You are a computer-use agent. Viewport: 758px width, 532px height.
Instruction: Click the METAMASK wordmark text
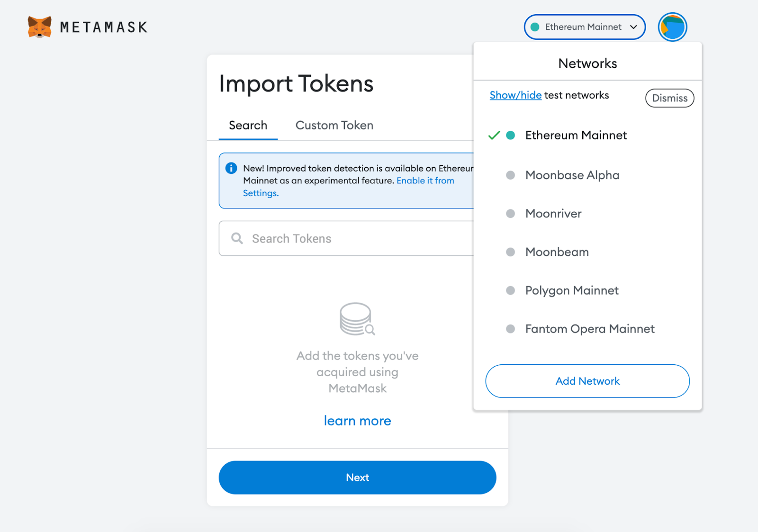coord(104,27)
